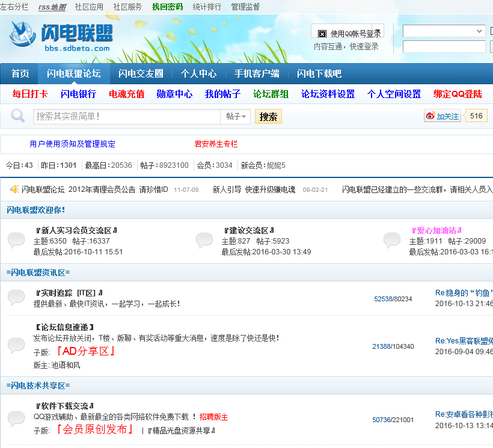Click the 闪电技术共享区 section header
The height and width of the screenshot is (448, 493).
[x=38, y=385]
